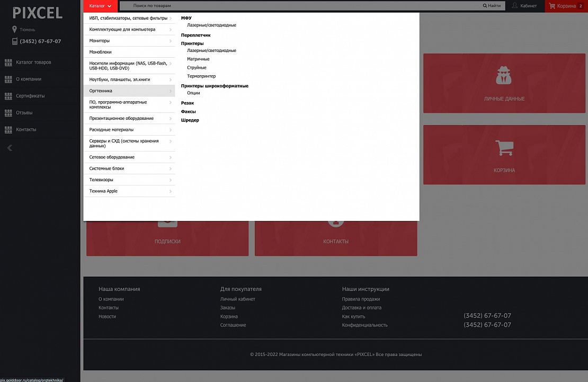
Task: Focus the Поиск по товарам search field
Action: click(x=302, y=6)
